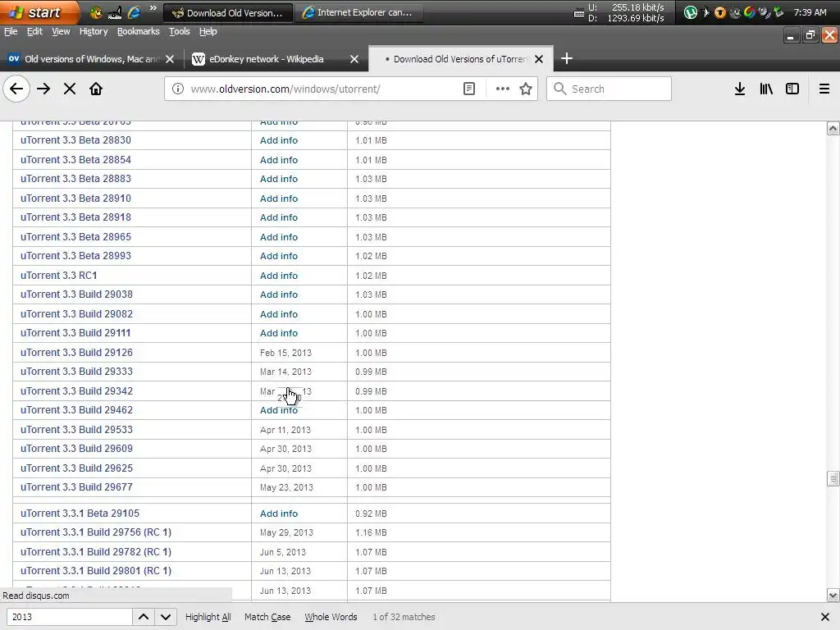Screen dimensions: 840x630
Task: Find next match arrow
Action: click(x=166, y=617)
